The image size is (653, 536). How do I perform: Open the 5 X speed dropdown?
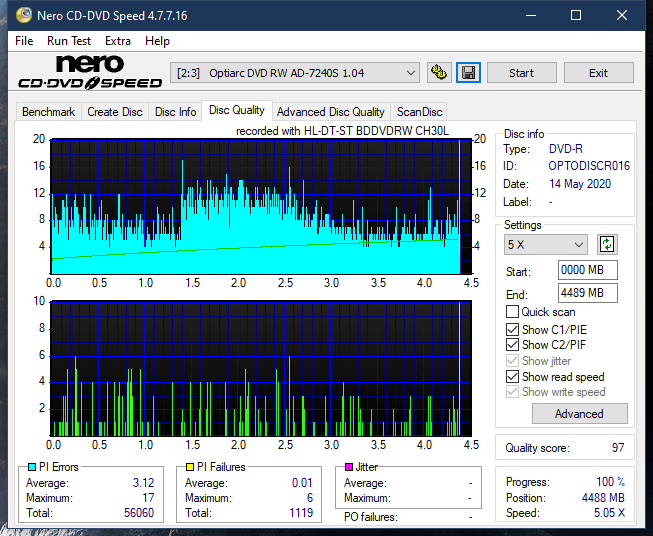coord(546,244)
